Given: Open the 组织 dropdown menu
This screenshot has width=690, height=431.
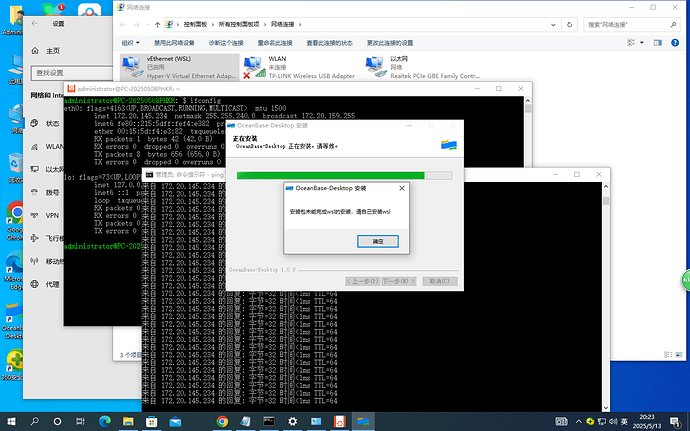Looking at the screenshot, I should (130, 43).
